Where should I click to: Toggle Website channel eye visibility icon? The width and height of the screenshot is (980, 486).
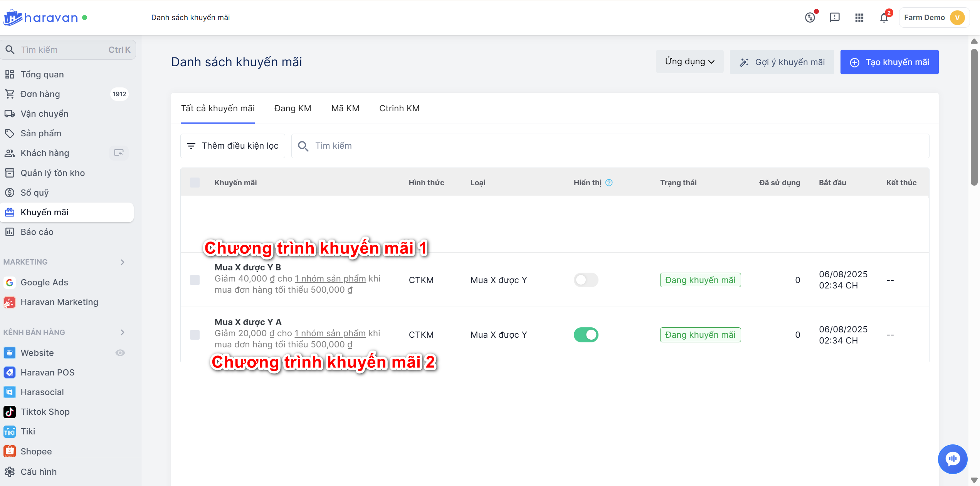[x=120, y=353]
